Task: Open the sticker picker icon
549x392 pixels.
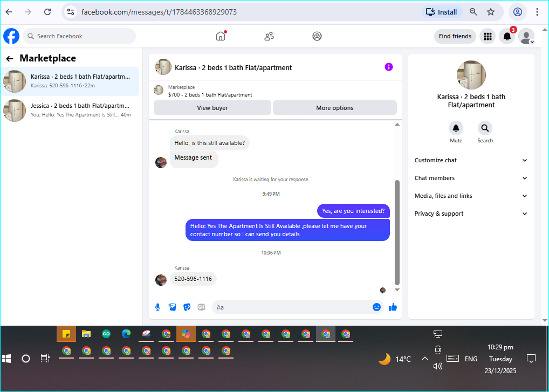Action: point(187,307)
